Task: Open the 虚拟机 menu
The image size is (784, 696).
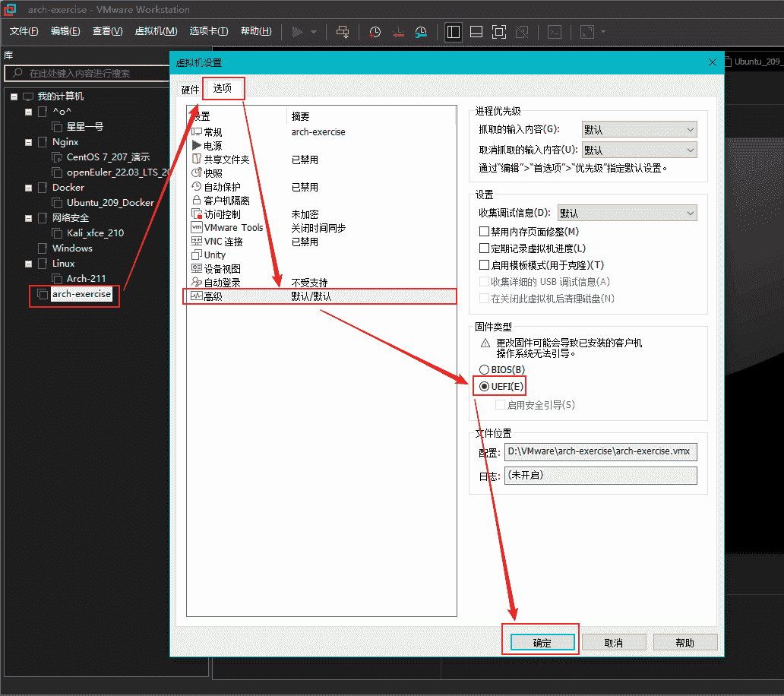Action: click(155, 31)
